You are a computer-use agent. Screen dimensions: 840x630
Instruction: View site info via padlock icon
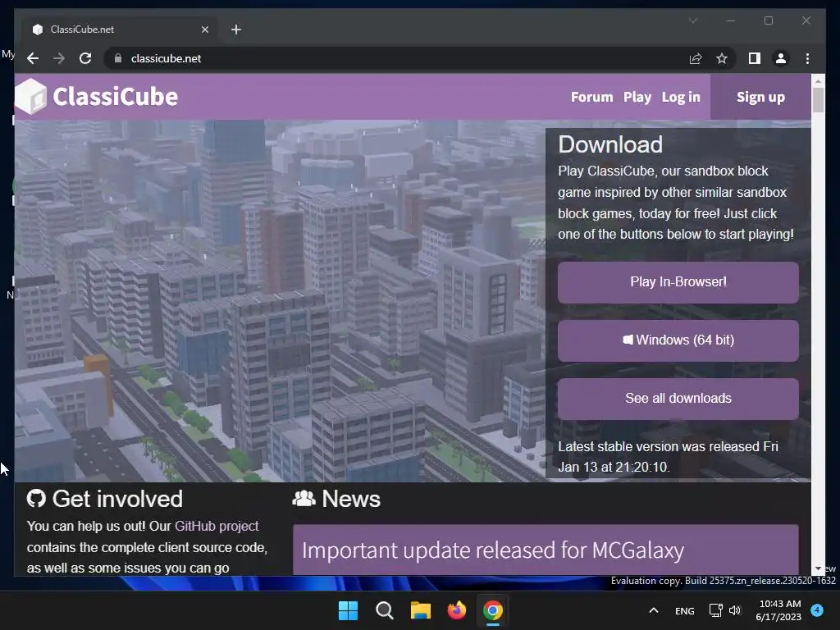point(118,58)
